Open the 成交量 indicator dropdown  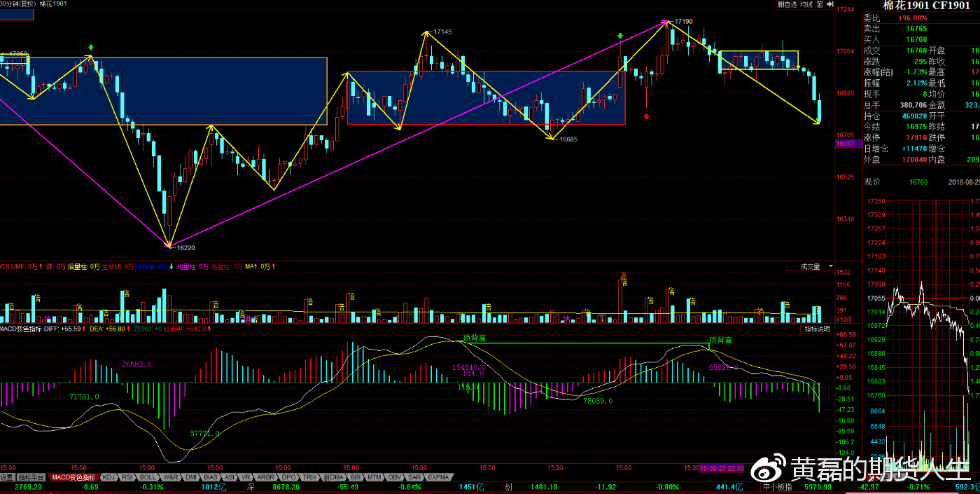[x=811, y=266]
